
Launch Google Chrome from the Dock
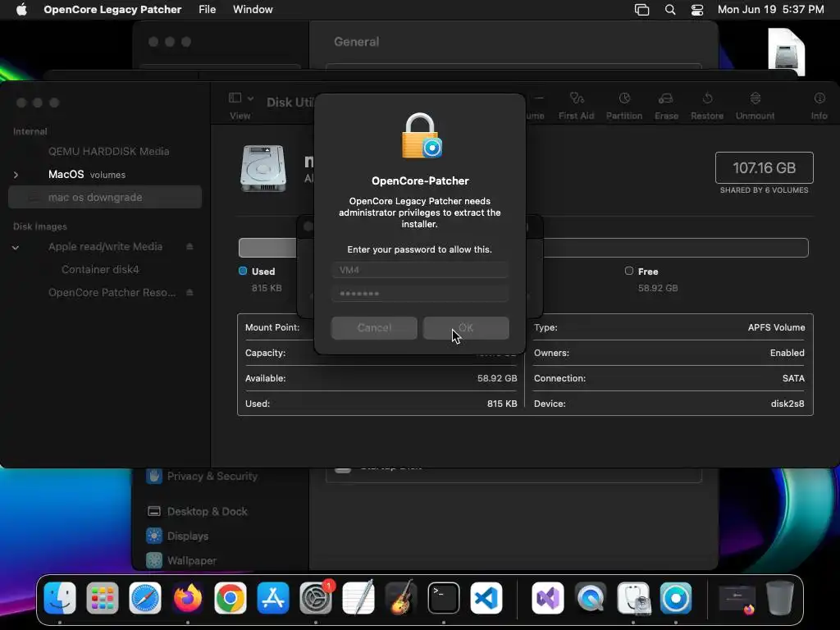click(231, 598)
